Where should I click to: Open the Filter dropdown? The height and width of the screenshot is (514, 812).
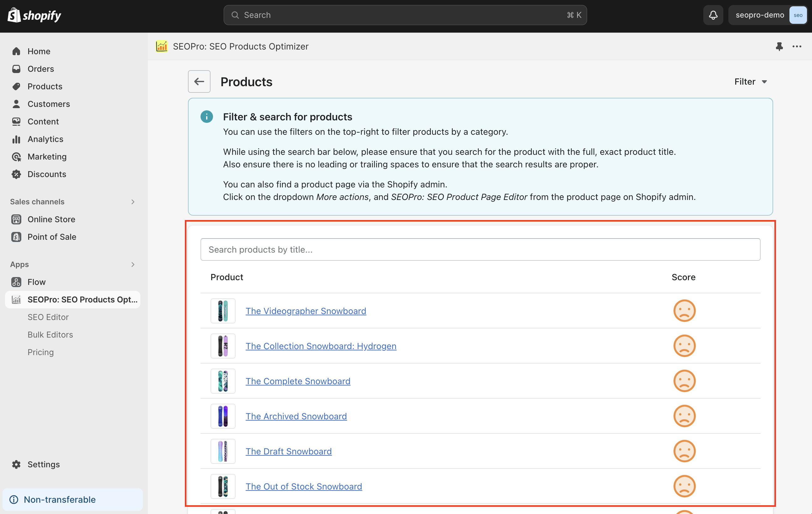751,81
